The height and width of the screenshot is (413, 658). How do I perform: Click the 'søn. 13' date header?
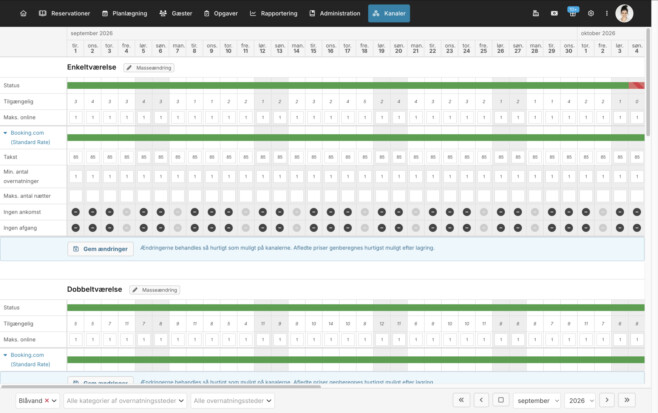pyautogui.click(x=279, y=48)
